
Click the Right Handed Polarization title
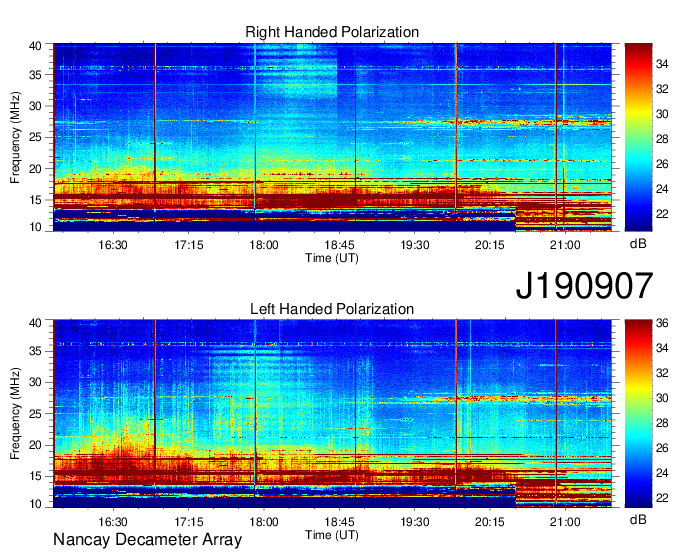(x=332, y=32)
